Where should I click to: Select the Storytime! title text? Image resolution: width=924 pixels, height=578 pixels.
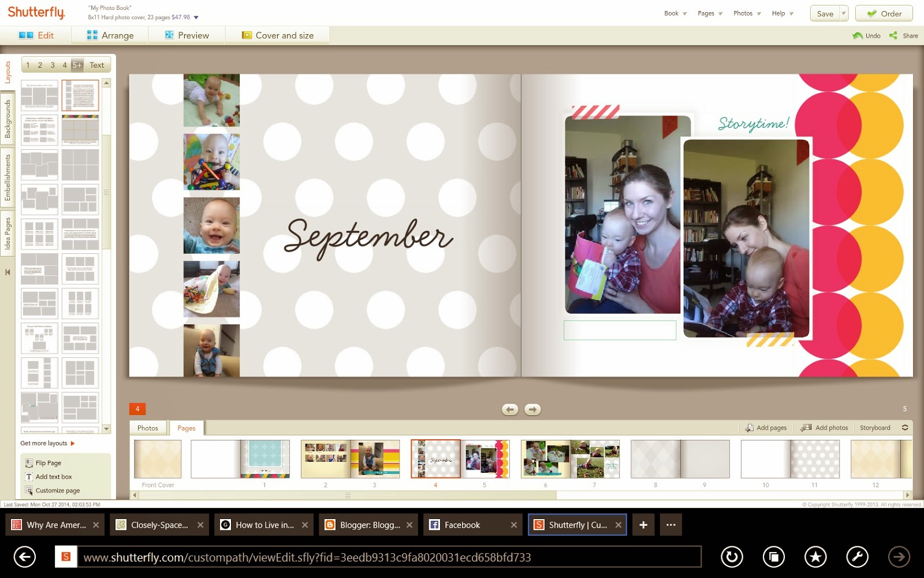[x=753, y=123]
